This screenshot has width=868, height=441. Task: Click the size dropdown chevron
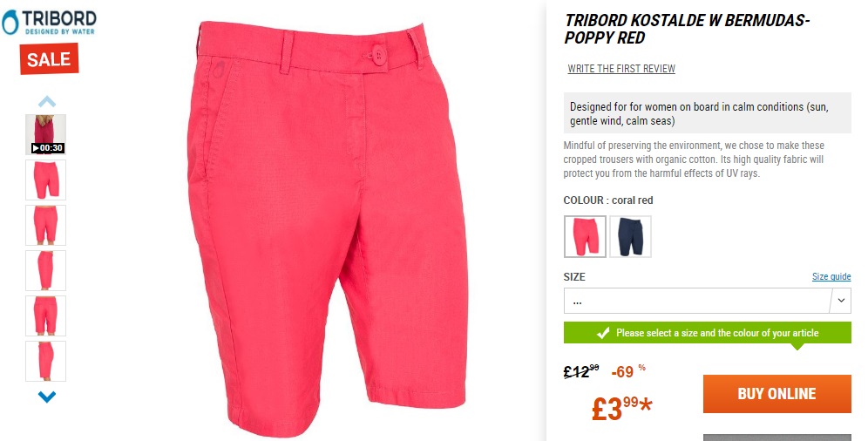pos(841,301)
